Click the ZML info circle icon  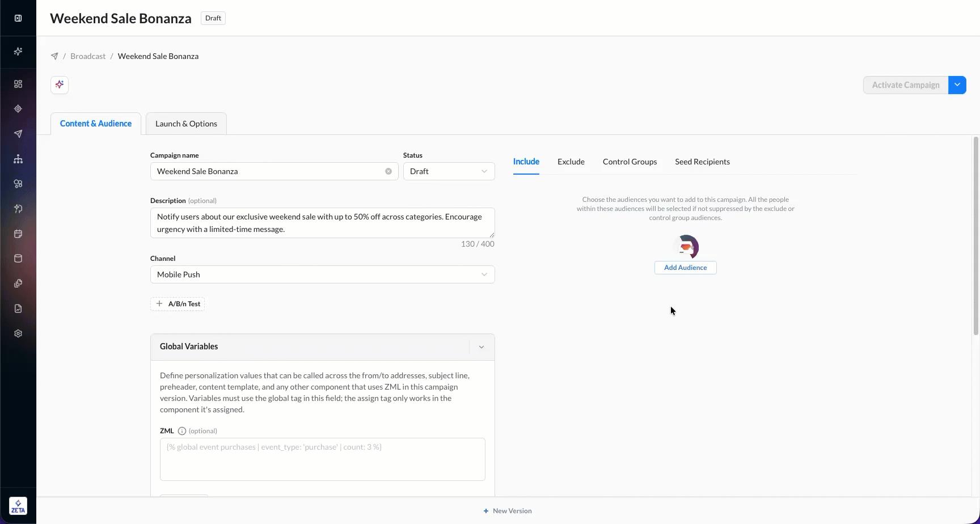[182, 431]
